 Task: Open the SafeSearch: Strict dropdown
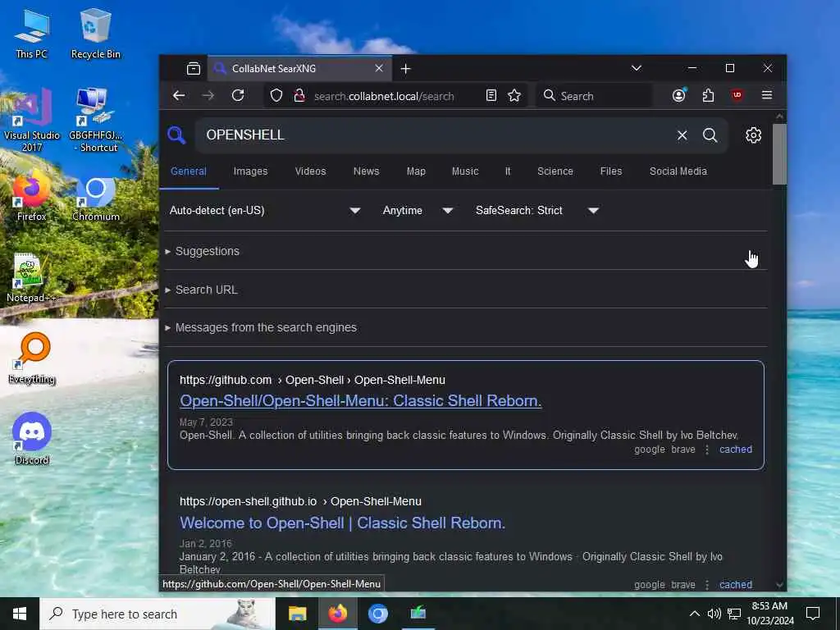pyautogui.click(x=536, y=211)
